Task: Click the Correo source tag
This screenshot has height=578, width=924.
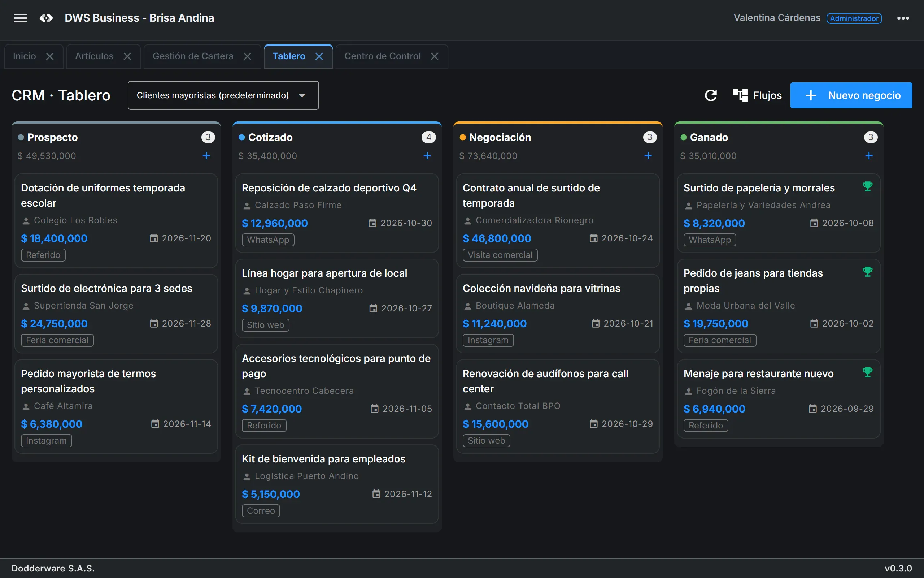Action: [x=261, y=511]
